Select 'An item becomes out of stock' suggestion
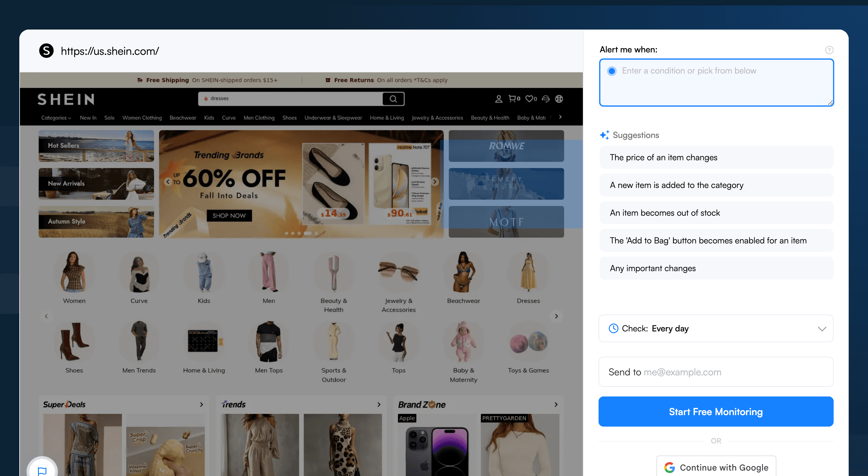Viewport: 868px width, 476px height. tap(716, 213)
